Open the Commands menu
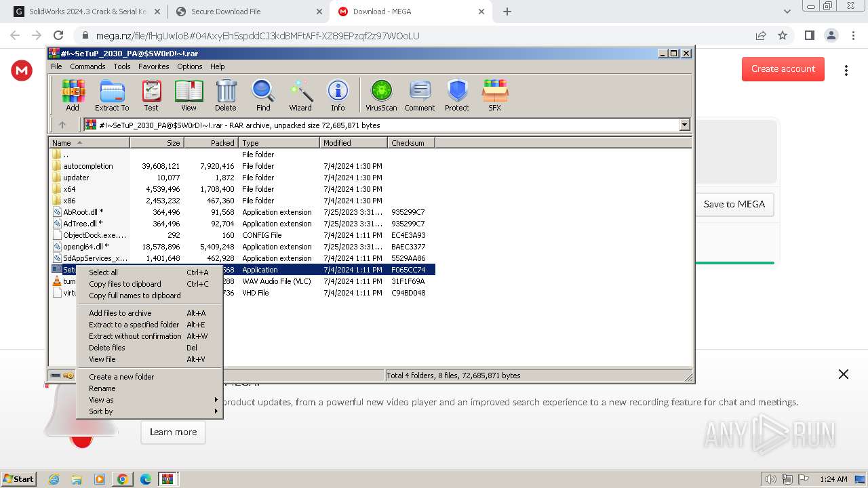Viewport: 868px width, 488px height. coord(87,66)
